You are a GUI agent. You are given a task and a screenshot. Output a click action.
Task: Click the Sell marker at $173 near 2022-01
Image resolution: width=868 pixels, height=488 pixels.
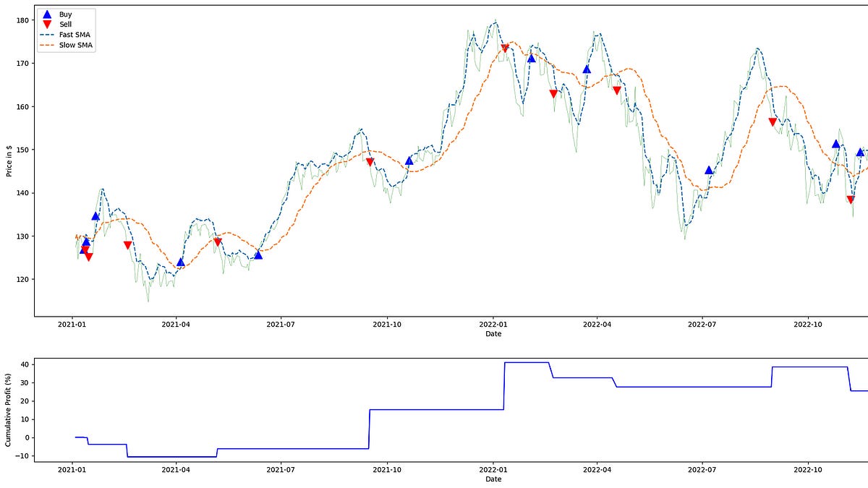(x=505, y=48)
